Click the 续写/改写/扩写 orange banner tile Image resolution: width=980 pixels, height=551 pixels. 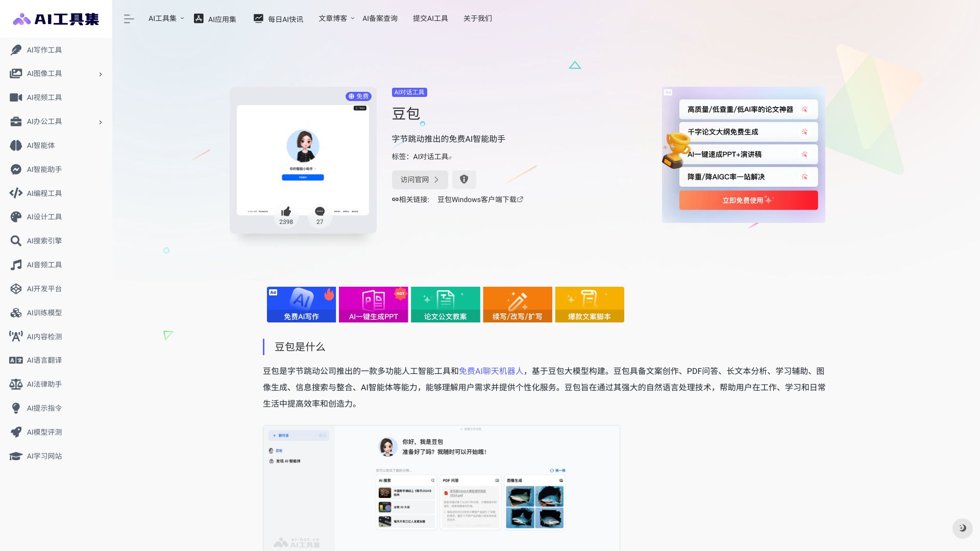click(518, 305)
